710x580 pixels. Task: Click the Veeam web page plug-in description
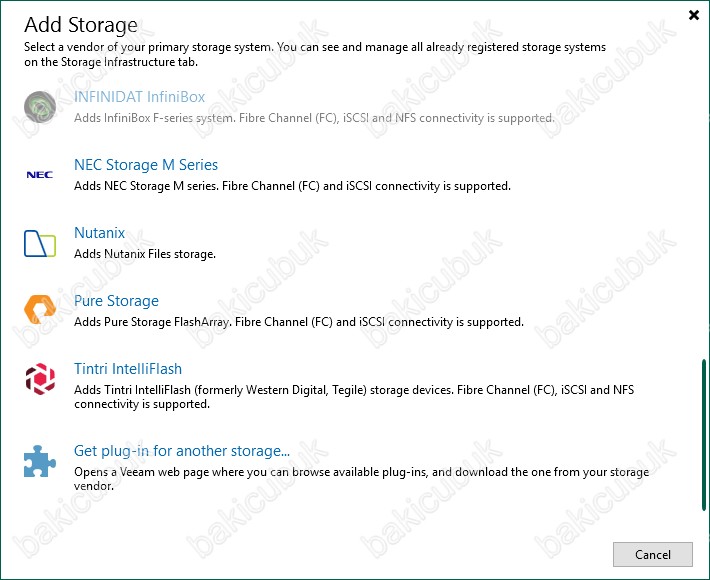361,479
